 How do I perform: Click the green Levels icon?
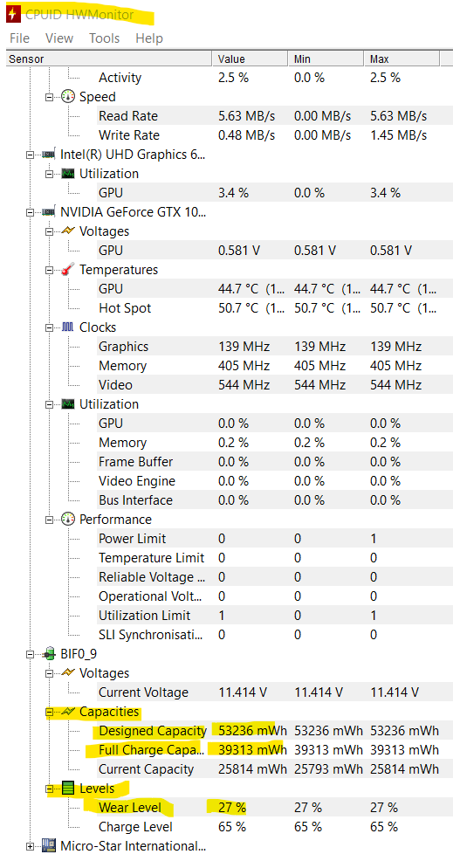[x=67, y=789]
